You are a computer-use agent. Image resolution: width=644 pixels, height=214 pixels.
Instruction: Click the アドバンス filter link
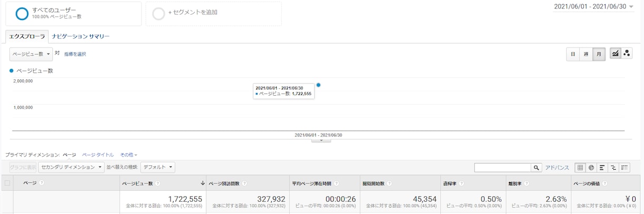tap(557, 168)
